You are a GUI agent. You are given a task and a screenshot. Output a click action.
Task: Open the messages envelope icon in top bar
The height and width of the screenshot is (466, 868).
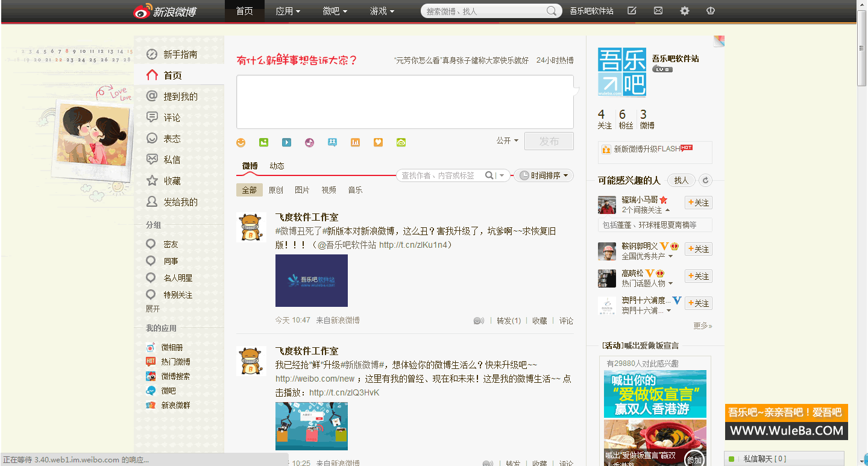tap(658, 11)
